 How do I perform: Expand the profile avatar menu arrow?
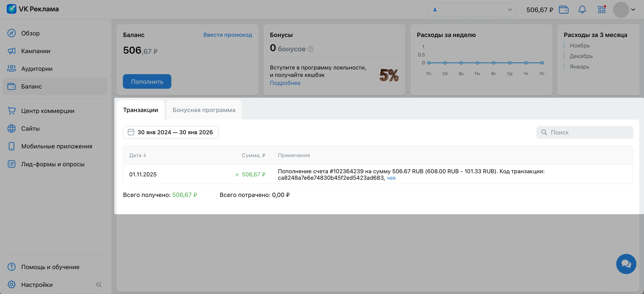click(633, 10)
